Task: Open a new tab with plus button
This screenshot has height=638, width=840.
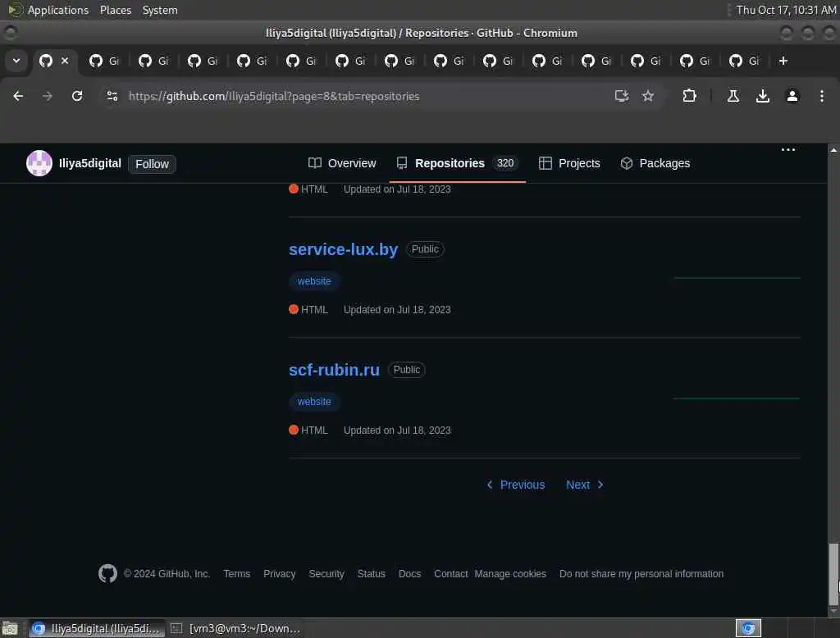Action: pos(783,61)
